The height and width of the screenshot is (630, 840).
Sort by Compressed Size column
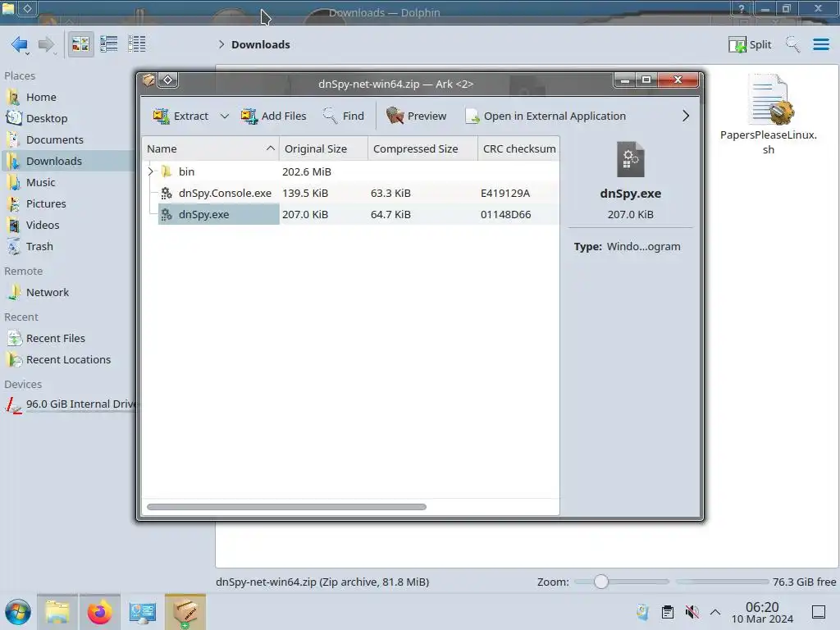click(x=422, y=148)
